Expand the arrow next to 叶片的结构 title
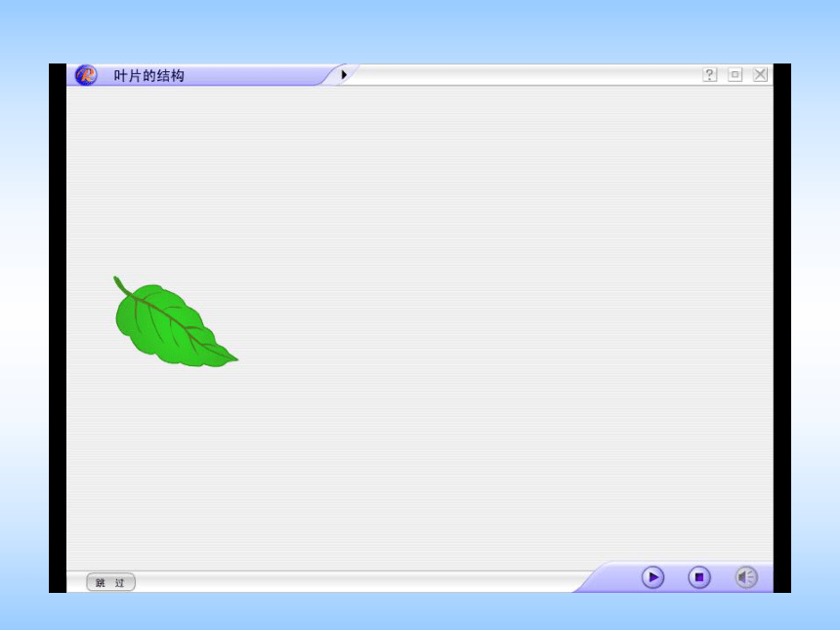The image size is (840, 630). pyautogui.click(x=344, y=74)
